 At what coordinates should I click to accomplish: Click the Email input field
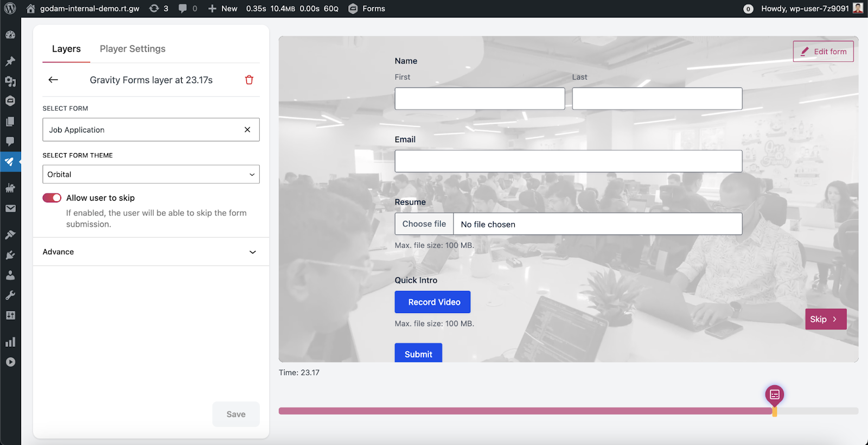pyautogui.click(x=568, y=161)
